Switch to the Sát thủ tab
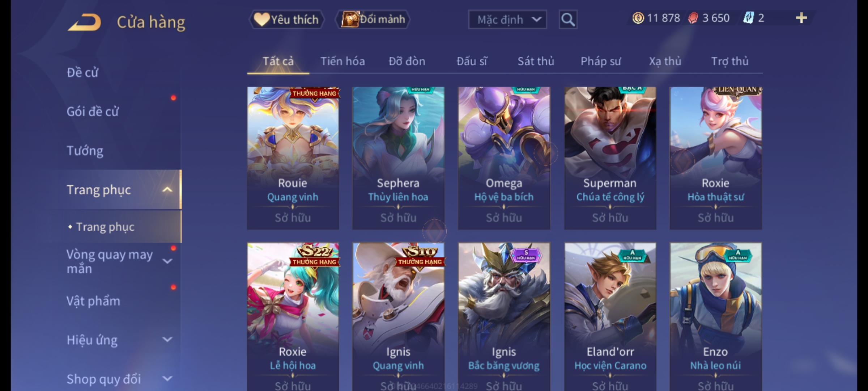Screen dimensions: 868x391 pos(536,61)
